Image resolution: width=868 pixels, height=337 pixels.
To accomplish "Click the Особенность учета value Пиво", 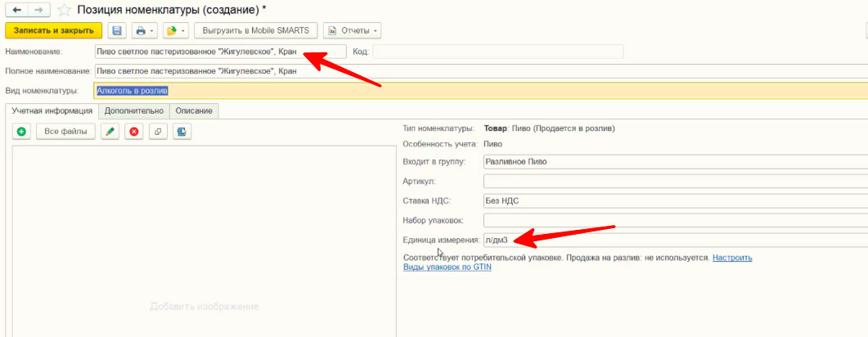I will 492,144.
